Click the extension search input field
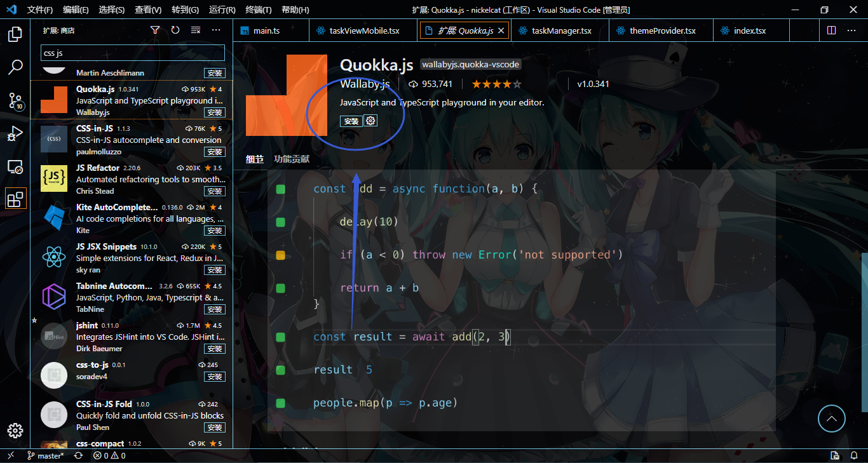The width and height of the screenshot is (868, 463). [x=133, y=53]
